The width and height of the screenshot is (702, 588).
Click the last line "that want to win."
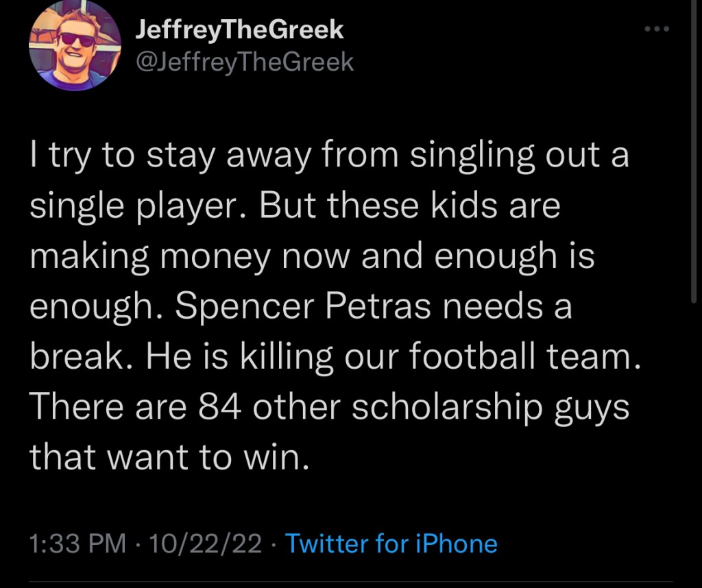point(165,456)
